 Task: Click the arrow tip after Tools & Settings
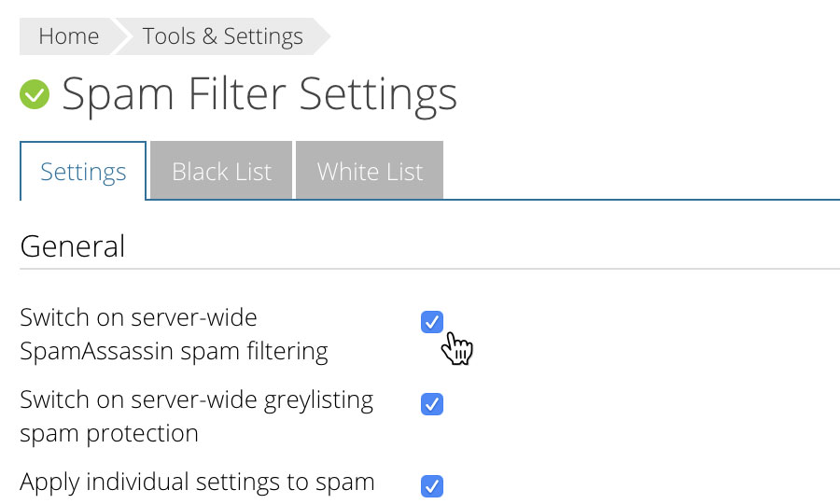(x=322, y=36)
